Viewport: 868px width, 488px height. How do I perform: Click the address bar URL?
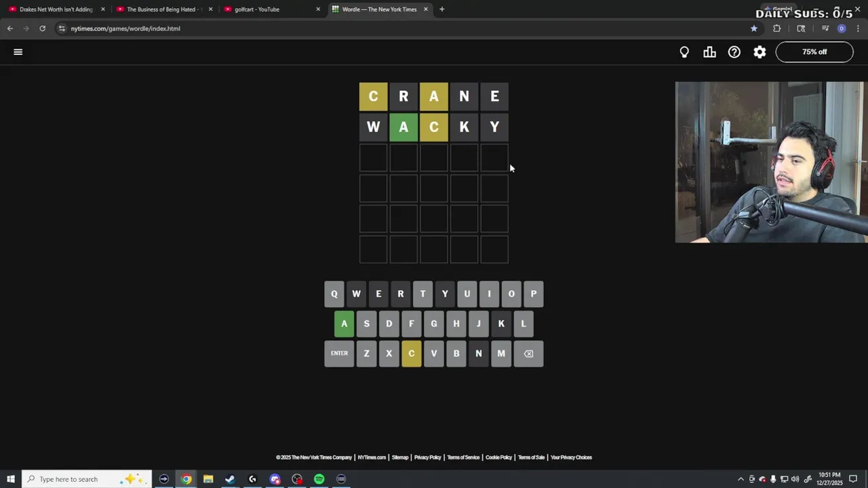pos(125,28)
